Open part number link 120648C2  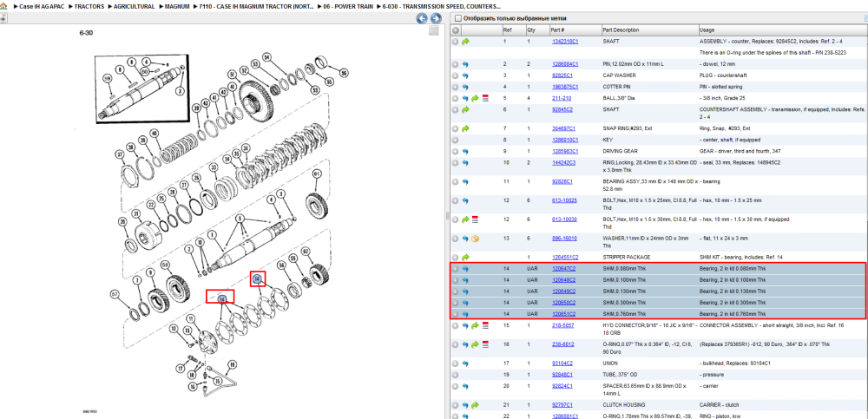click(x=563, y=280)
